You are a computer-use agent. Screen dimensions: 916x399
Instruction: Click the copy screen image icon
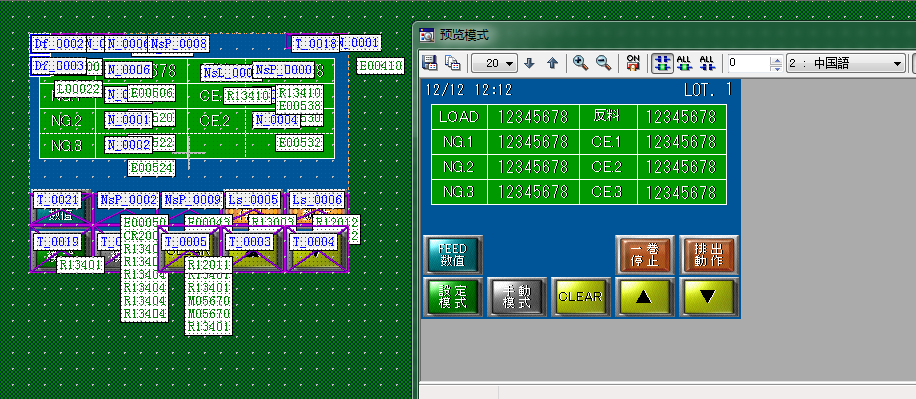point(452,63)
